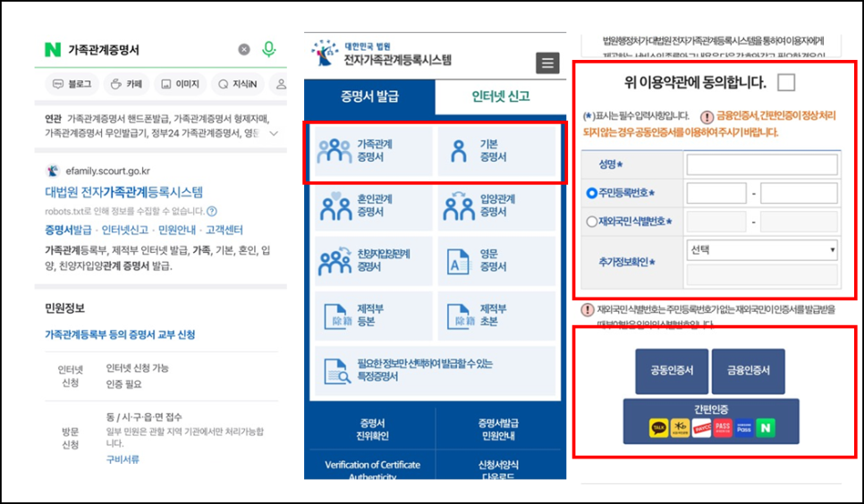The width and height of the screenshot is (864, 504).
Task: Switch to the 증명서 발급 tab
Action: coord(369,97)
